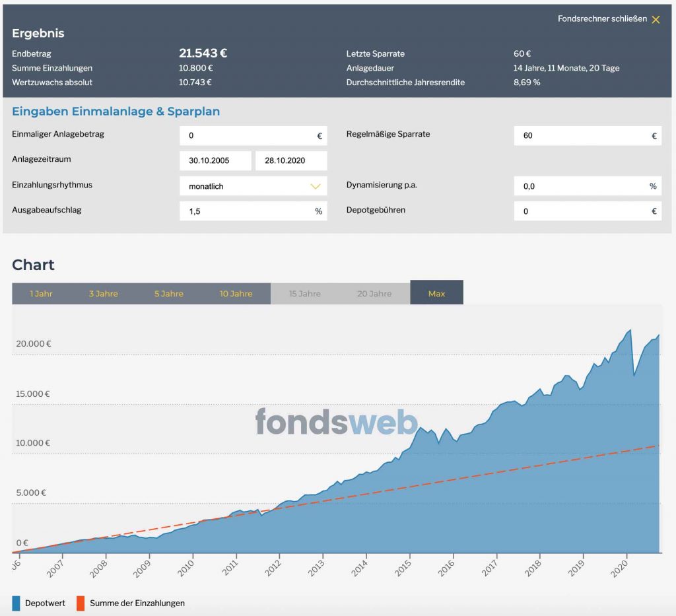This screenshot has height=616, width=676.
Task: Edit the end date 28.10.2020
Action: (291, 161)
